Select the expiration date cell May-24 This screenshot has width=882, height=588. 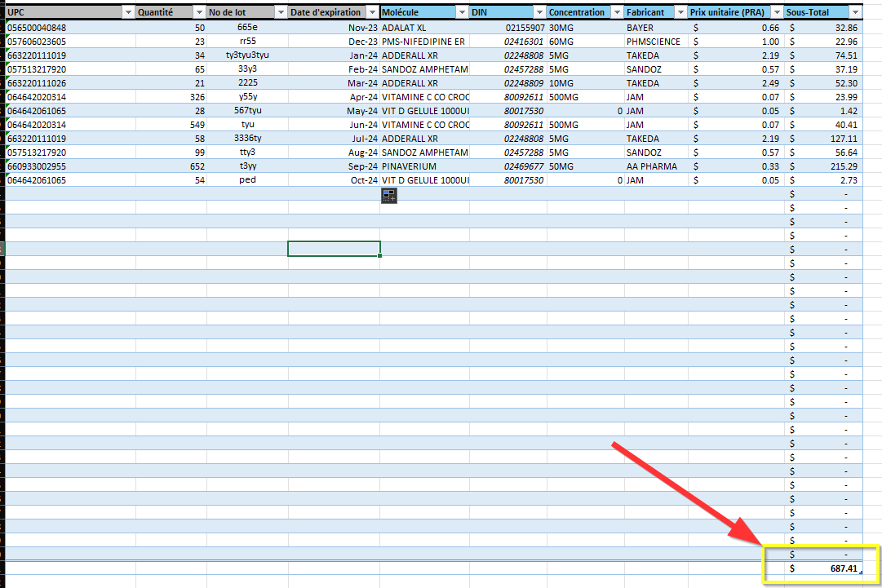(x=335, y=111)
